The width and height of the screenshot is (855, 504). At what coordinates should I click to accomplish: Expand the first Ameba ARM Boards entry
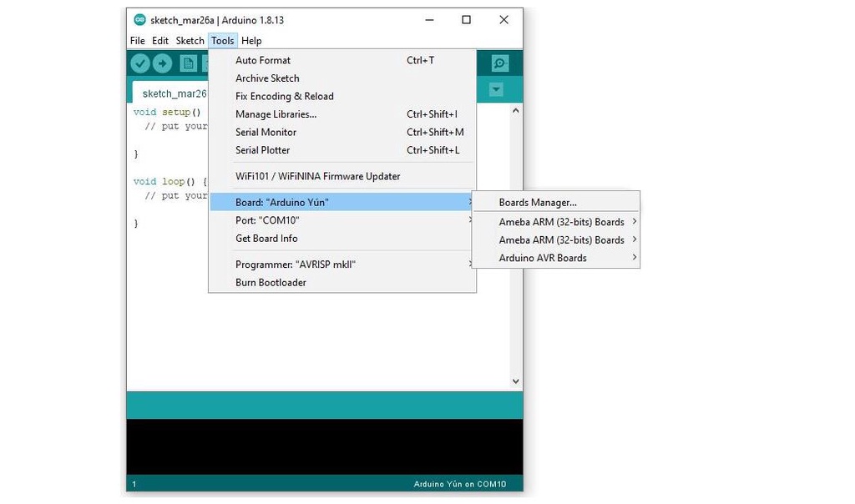point(561,222)
